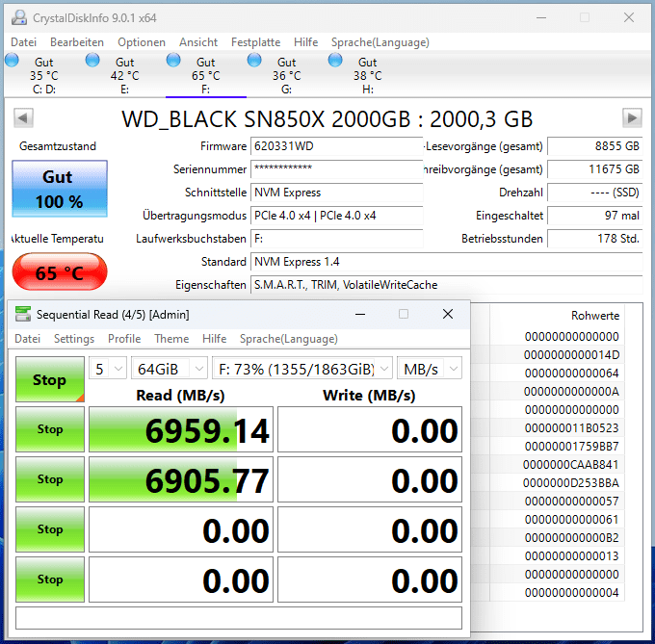Click the total reads value 8855 GB
655x644 pixels.
click(x=595, y=146)
